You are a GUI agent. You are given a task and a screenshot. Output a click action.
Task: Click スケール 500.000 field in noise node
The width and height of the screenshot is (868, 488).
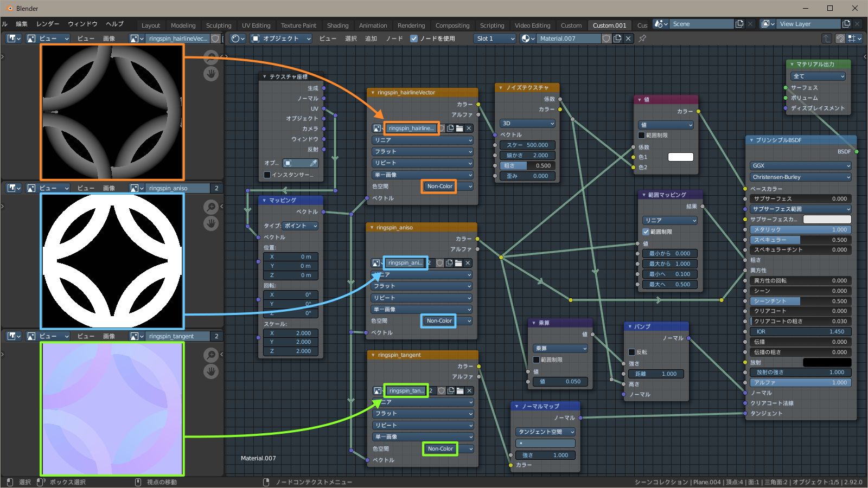click(x=527, y=145)
